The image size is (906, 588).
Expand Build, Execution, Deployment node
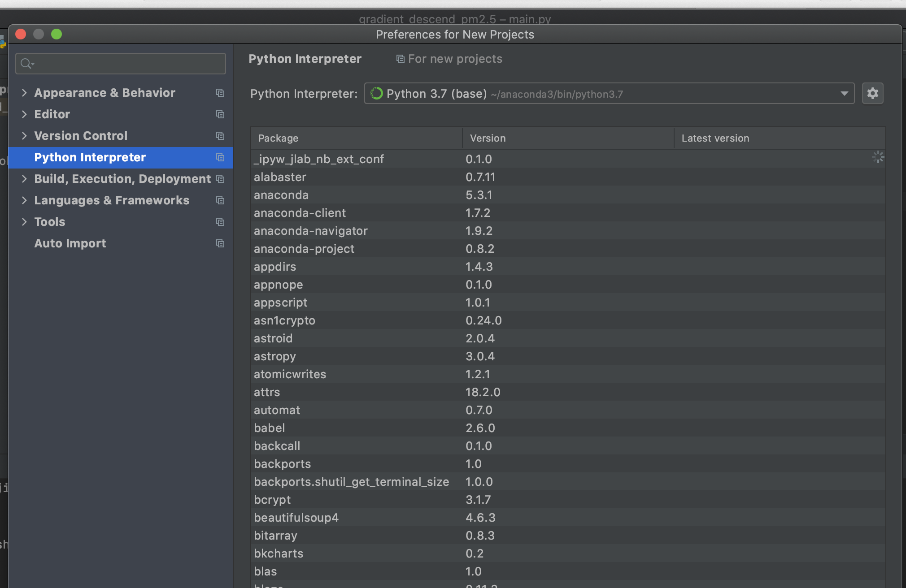pyautogui.click(x=25, y=179)
